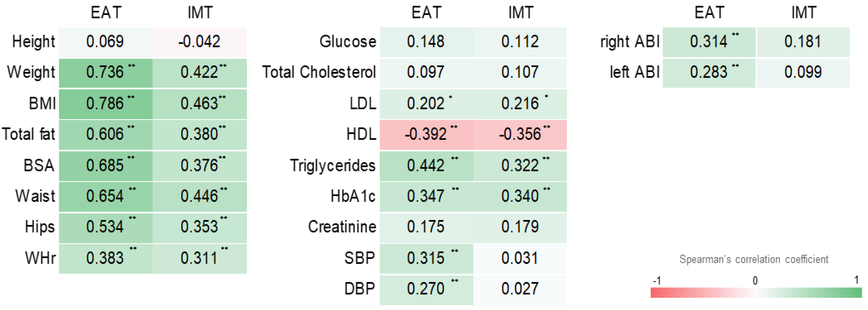The height and width of the screenshot is (310, 868).
Task: Click the right ABI EAT cell 0.314
Action: coord(709,42)
